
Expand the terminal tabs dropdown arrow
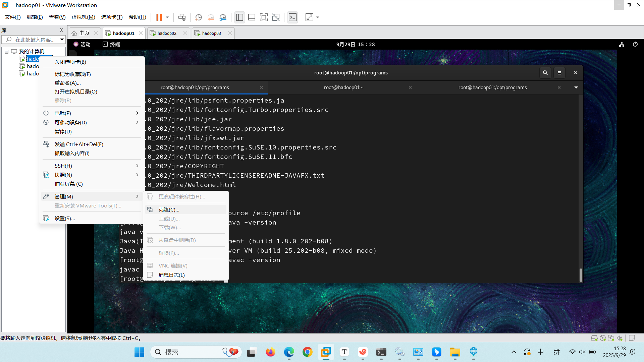pyautogui.click(x=576, y=87)
